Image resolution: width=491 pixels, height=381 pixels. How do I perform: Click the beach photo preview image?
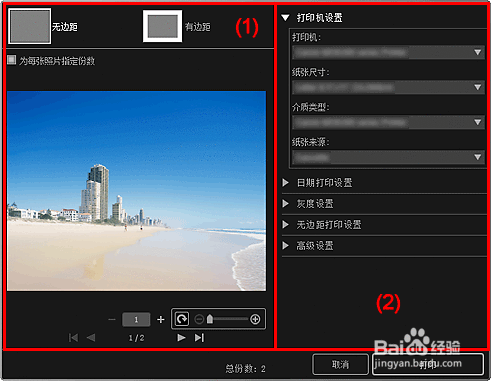[x=136, y=191]
